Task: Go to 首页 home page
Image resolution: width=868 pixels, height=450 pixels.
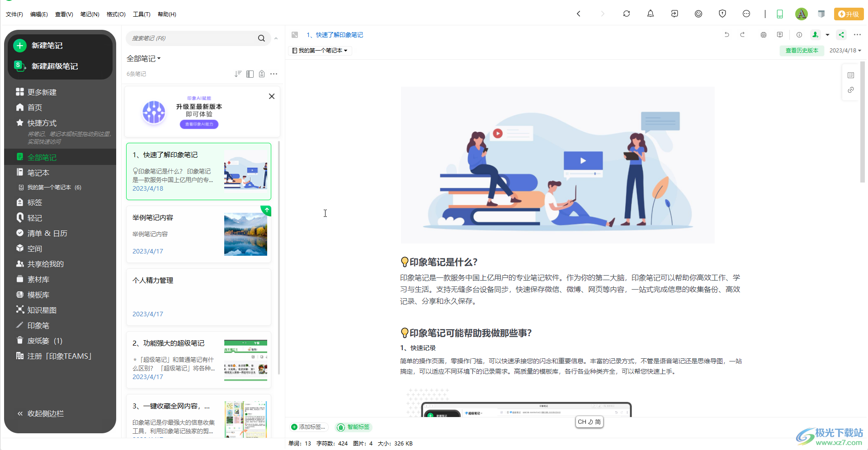Action: [x=35, y=108]
